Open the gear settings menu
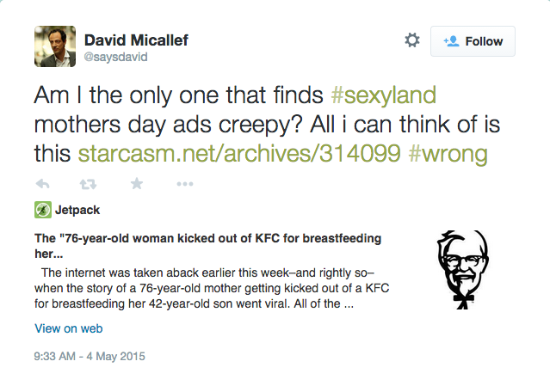 point(412,40)
